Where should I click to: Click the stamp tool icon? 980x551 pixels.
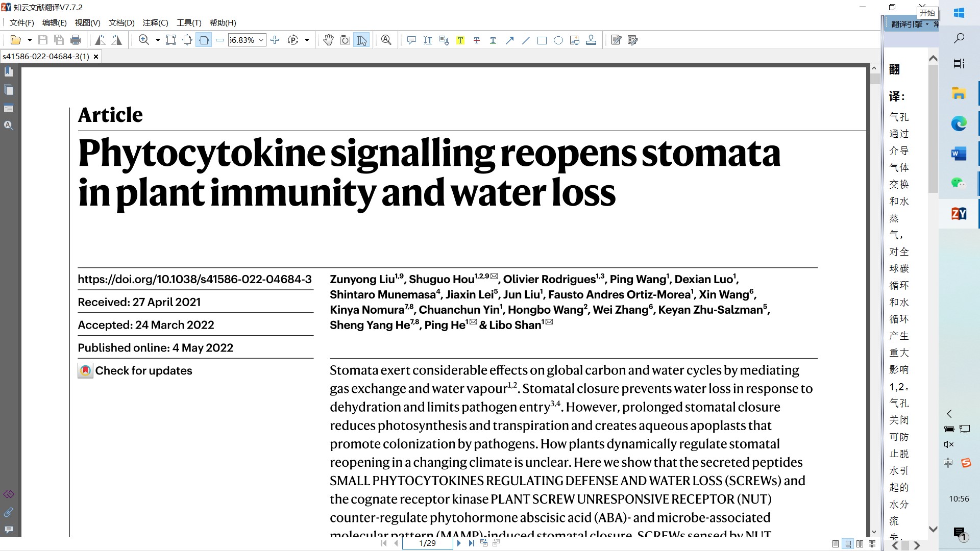click(x=591, y=40)
